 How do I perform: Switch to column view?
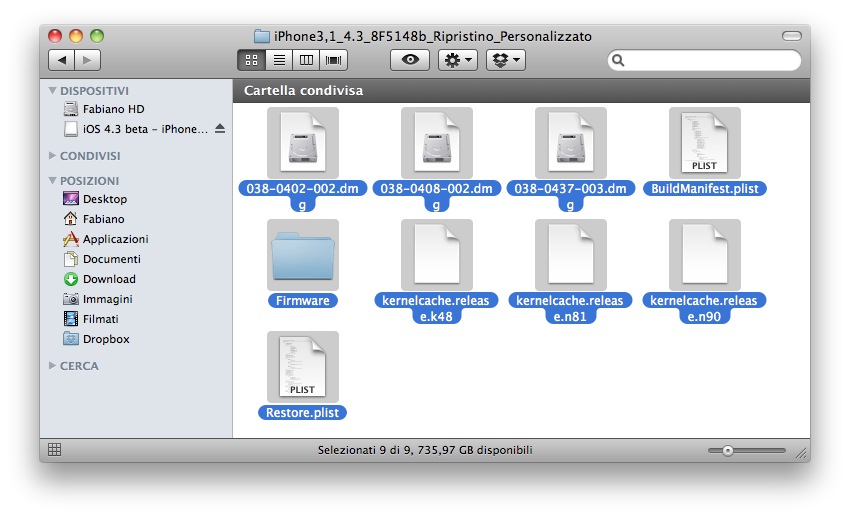pos(306,60)
